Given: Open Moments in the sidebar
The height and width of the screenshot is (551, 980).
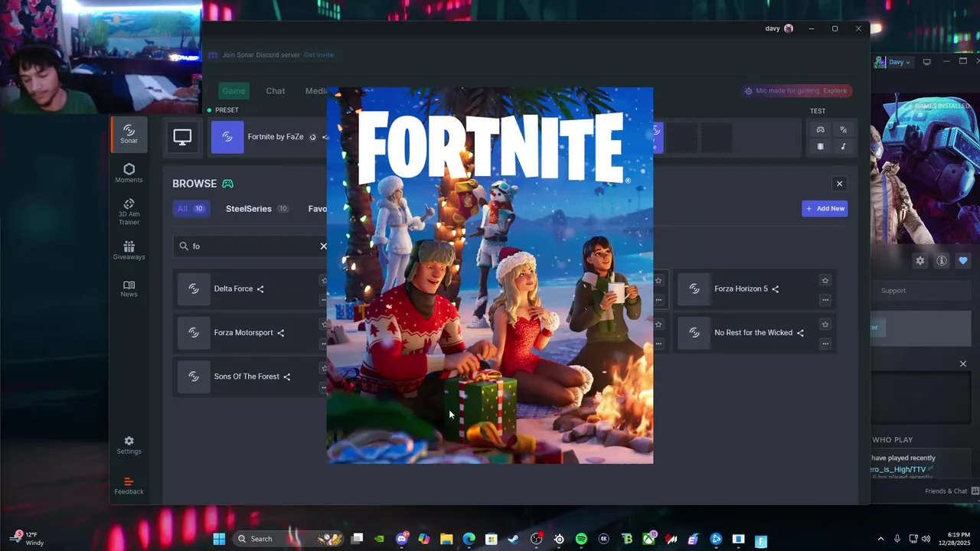Looking at the screenshot, I should [129, 173].
